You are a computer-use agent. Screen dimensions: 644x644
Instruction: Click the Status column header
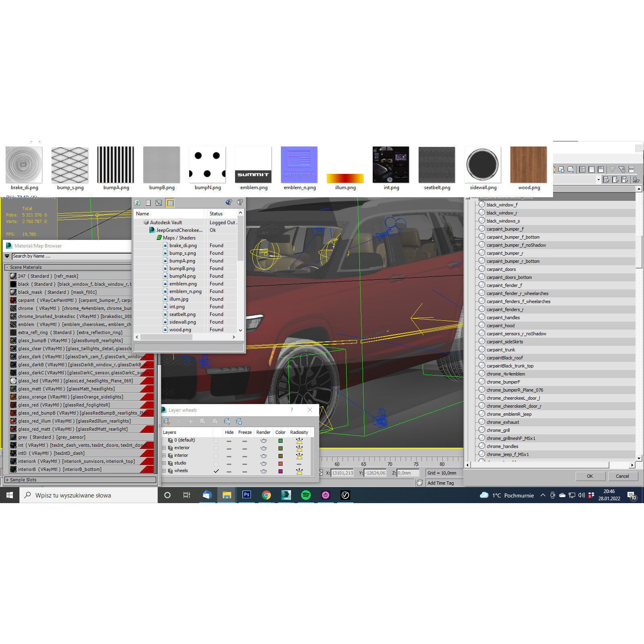216,213
